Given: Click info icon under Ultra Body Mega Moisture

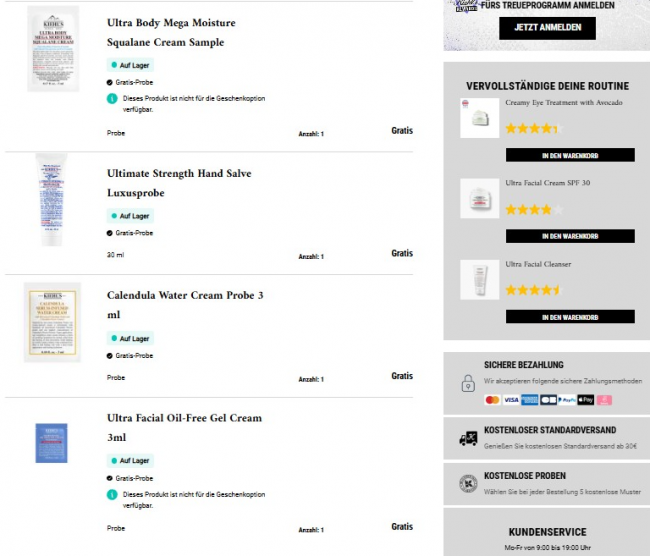Looking at the screenshot, I should [112, 99].
